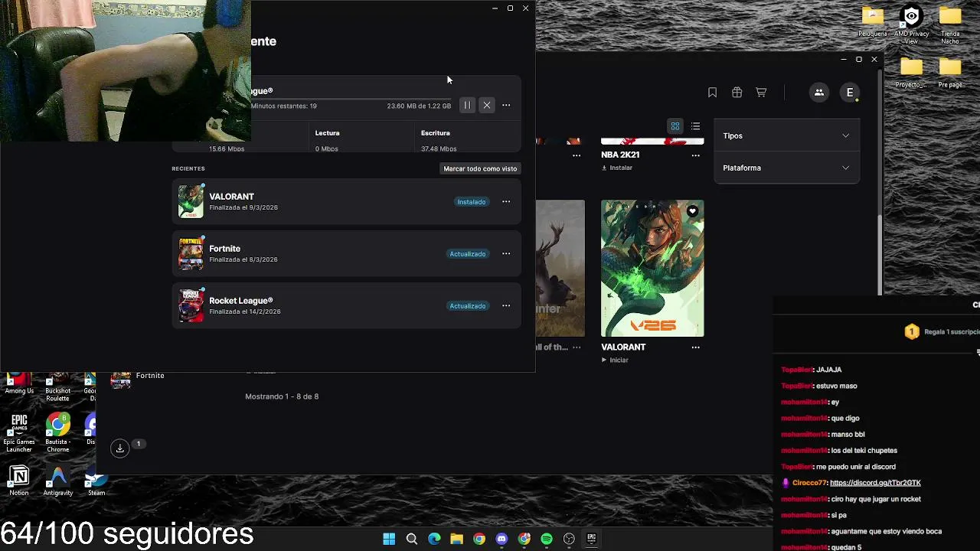Click Iniciar under VALORANT card

[x=615, y=360]
